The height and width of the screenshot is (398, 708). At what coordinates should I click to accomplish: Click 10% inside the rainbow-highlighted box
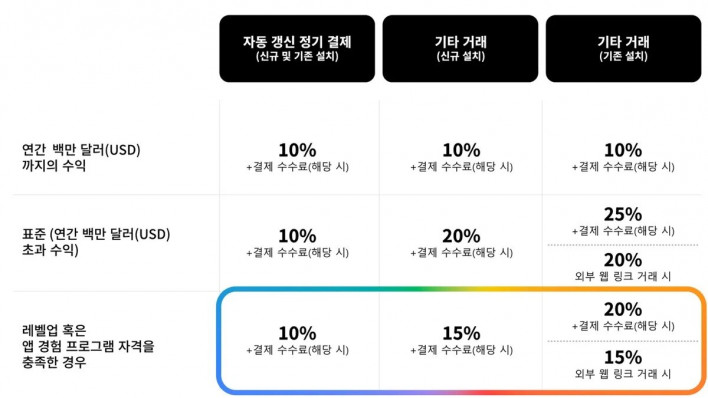coord(297,333)
